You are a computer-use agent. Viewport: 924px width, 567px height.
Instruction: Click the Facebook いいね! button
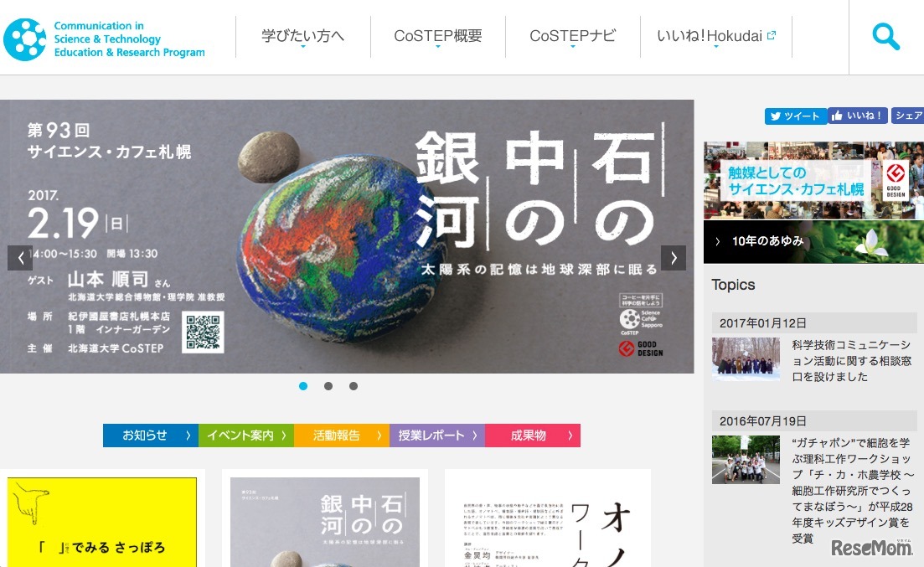coord(858,116)
